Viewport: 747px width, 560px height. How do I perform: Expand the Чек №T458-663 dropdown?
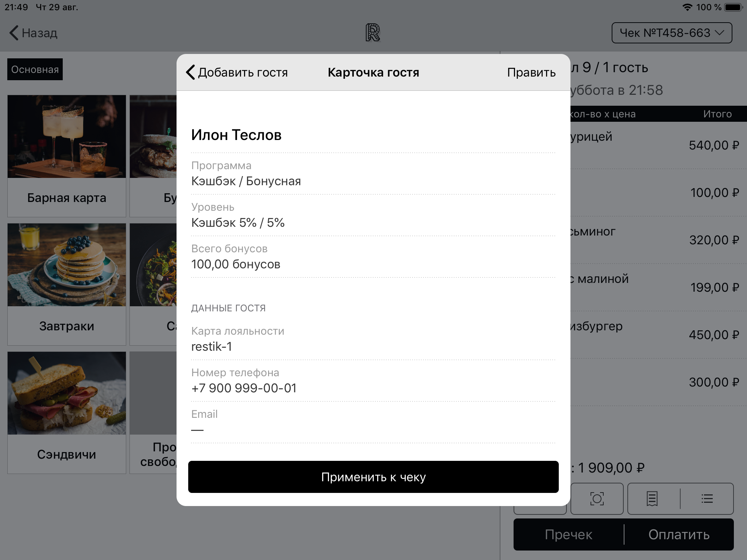click(x=671, y=33)
